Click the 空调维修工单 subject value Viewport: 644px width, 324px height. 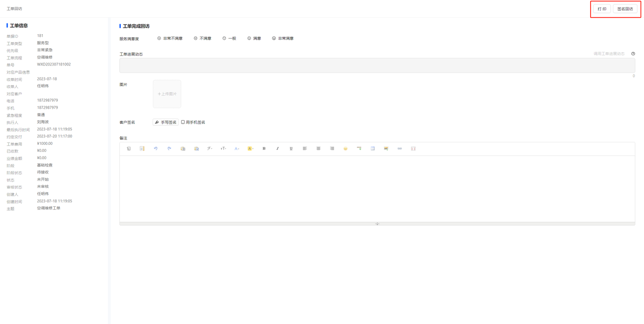48,208
